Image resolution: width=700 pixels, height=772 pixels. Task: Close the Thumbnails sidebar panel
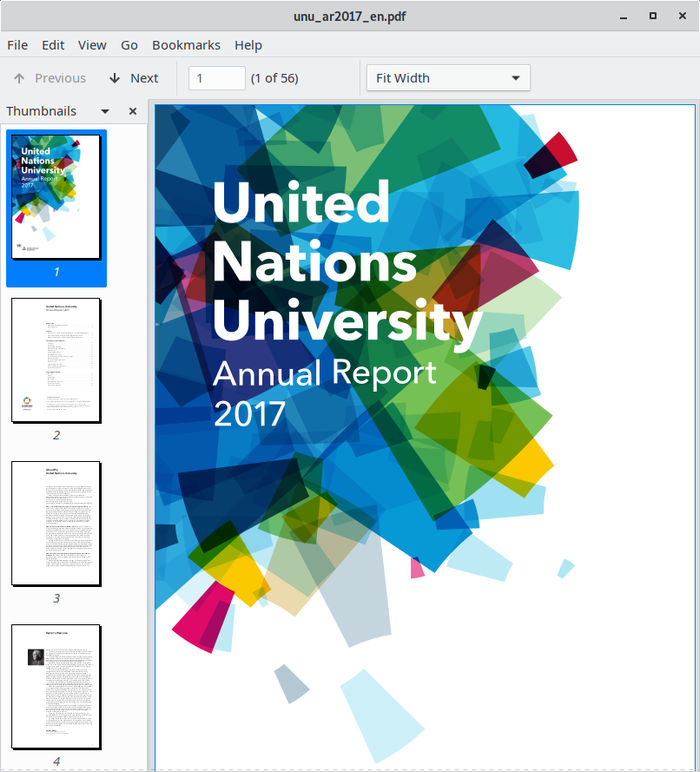132,111
